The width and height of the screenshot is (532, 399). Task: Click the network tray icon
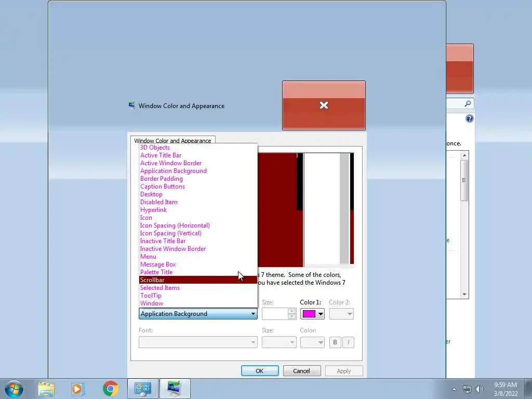pyautogui.click(x=467, y=389)
